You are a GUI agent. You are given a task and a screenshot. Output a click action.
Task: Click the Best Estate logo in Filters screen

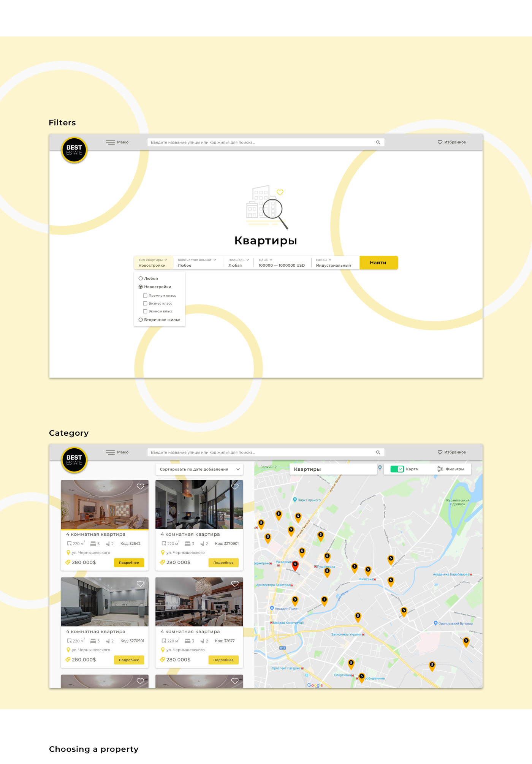click(x=74, y=150)
